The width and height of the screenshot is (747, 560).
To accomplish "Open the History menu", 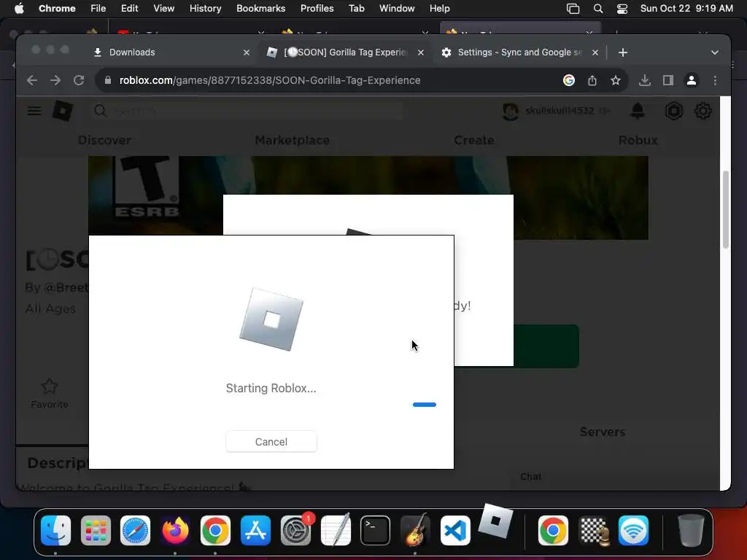I will pyautogui.click(x=205, y=9).
